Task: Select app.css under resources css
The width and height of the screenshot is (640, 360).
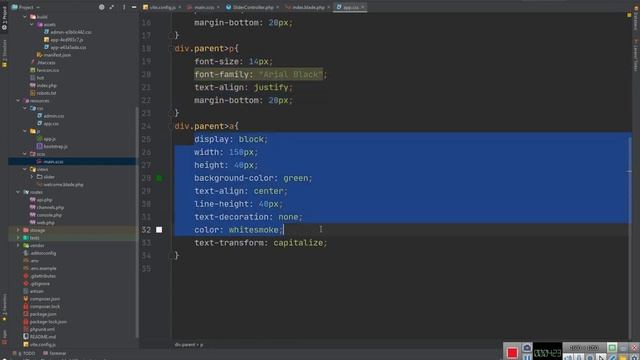Action: tap(47, 124)
